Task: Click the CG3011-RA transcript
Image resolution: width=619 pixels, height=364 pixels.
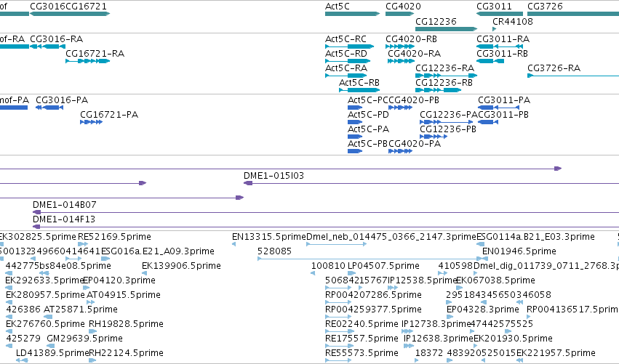Action: pyautogui.click(x=500, y=46)
